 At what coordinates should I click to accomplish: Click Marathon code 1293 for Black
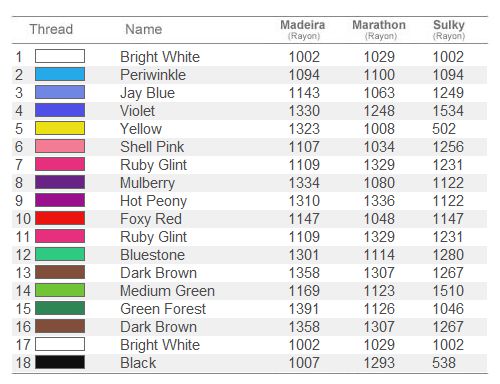(x=379, y=363)
